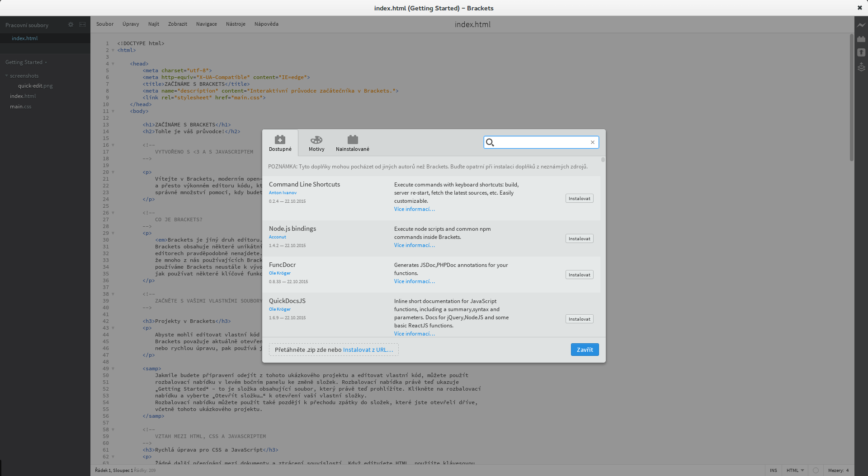Open Getting Started project dropdown
This screenshot has height=476, width=868.
(26, 62)
